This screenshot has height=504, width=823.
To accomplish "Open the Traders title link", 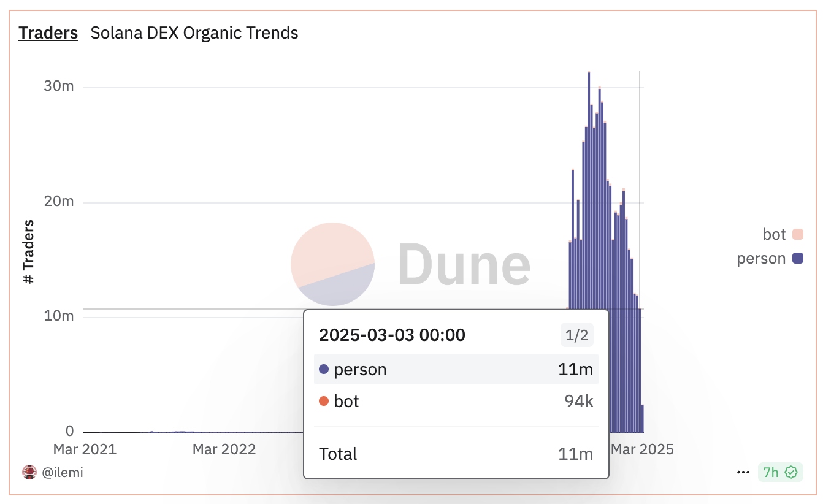I will (48, 32).
